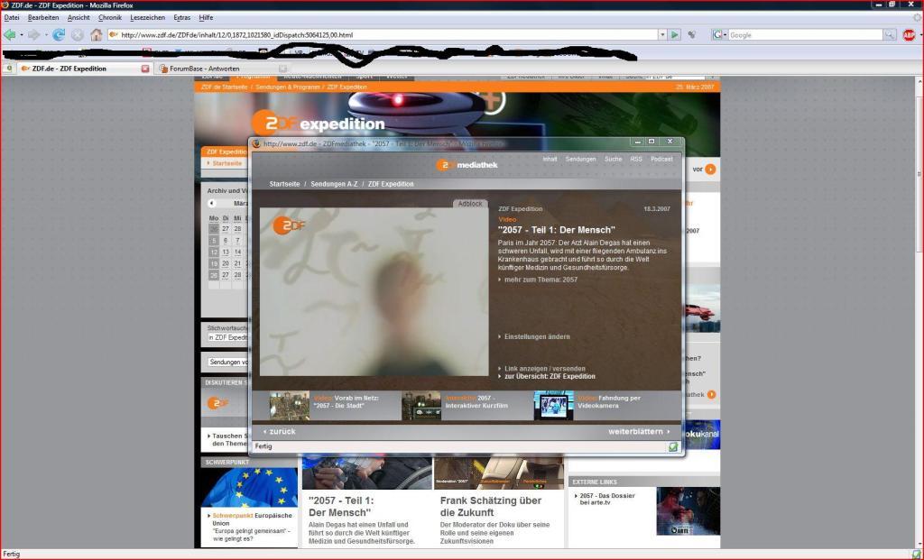
Task: Click green status icon in popup status bar
Action: 673,447
